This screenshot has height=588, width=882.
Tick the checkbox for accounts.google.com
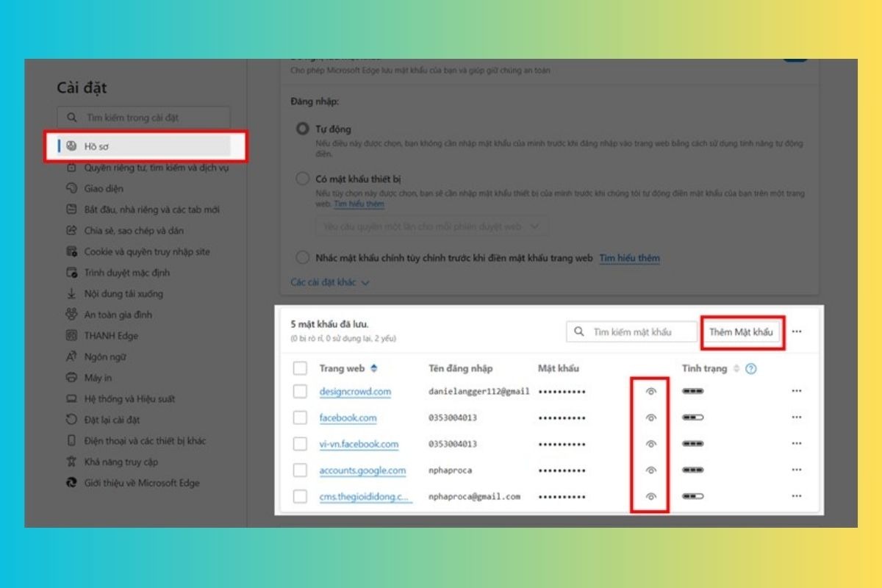[300, 470]
